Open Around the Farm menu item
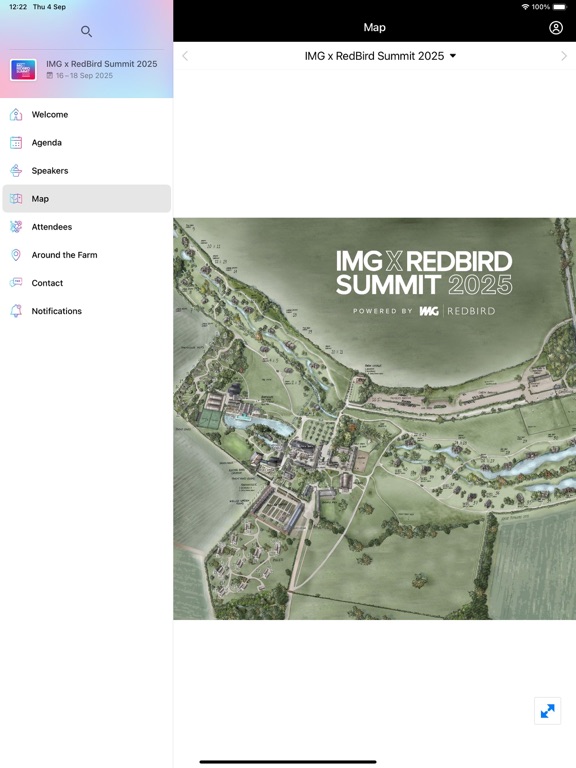576x768 pixels. click(x=87, y=255)
